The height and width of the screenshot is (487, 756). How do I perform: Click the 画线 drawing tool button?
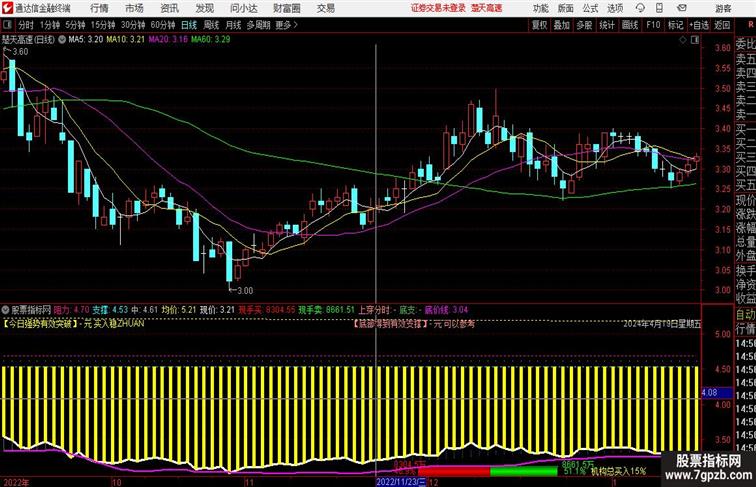(630, 25)
